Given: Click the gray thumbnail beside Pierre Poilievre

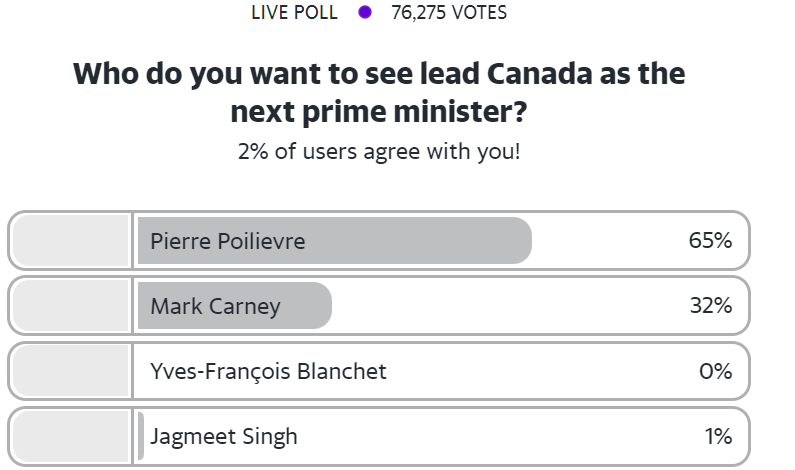Looking at the screenshot, I should 71,240.
